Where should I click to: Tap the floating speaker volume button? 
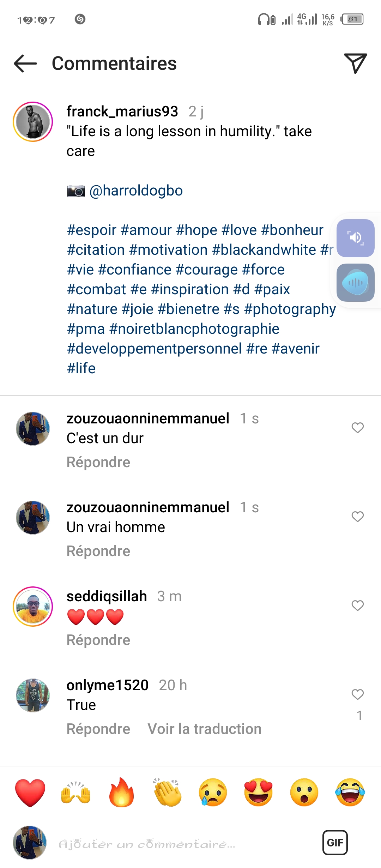(355, 238)
